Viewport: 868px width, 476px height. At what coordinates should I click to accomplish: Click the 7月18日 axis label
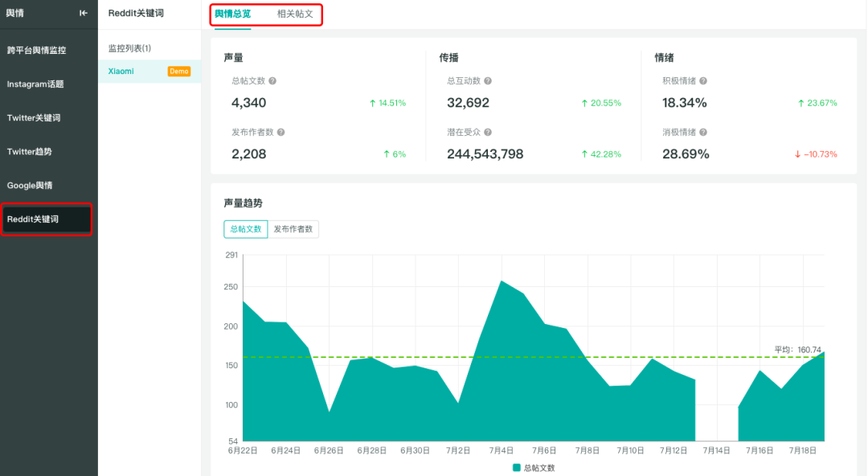803,450
